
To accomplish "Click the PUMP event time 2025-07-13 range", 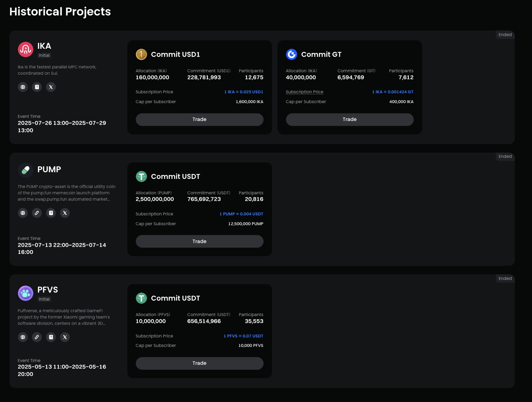I will tap(62, 249).
